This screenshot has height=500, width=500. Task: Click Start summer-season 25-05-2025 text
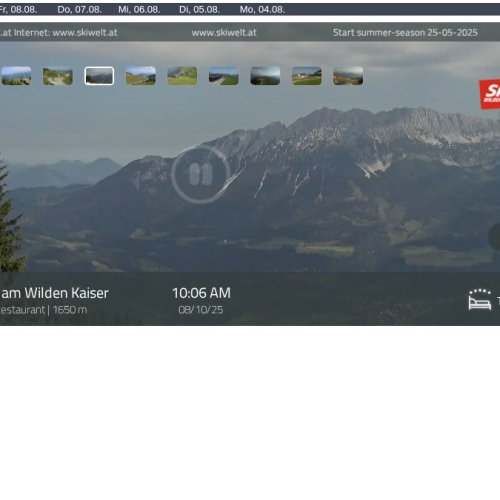pos(405,33)
